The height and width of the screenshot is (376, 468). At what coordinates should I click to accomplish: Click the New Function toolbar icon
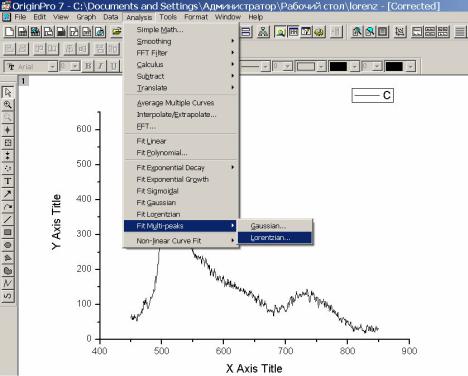(74, 32)
